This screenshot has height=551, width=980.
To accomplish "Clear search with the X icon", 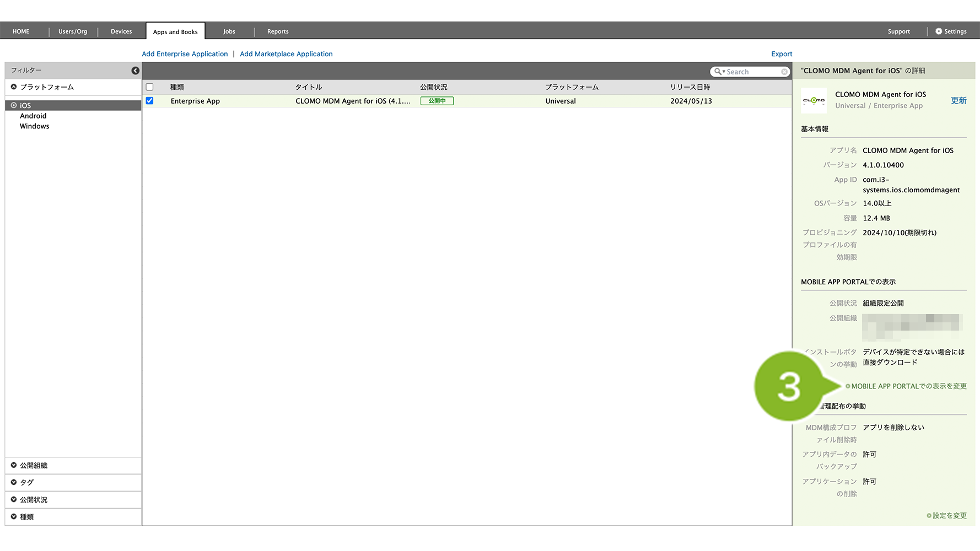I will [x=784, y=72].
